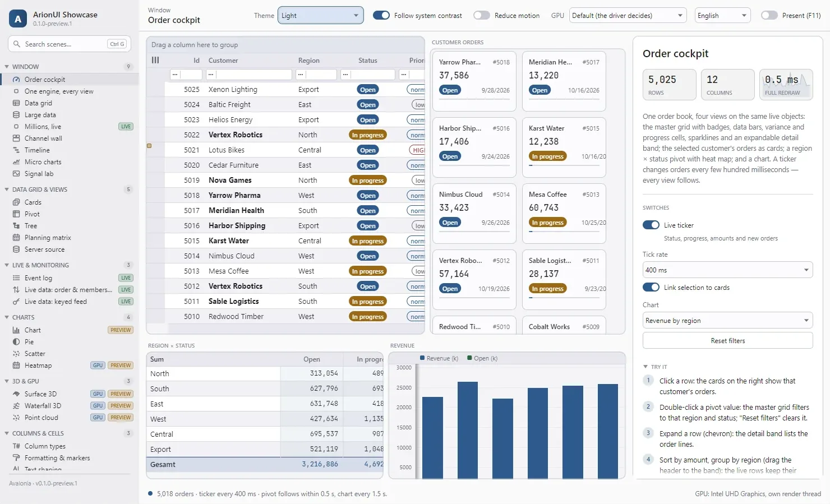830x504 pixels.
Task: Click the Search scenes field
Action: pyautogui.click(x=70, y=44)
